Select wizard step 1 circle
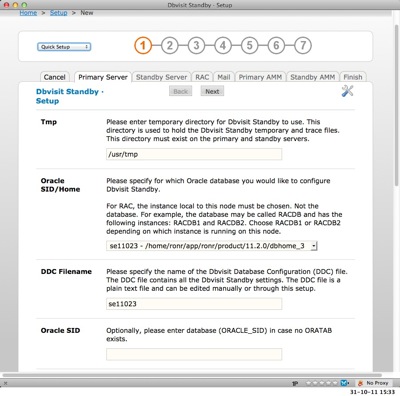The image size is (400, 396). (143, 45)
